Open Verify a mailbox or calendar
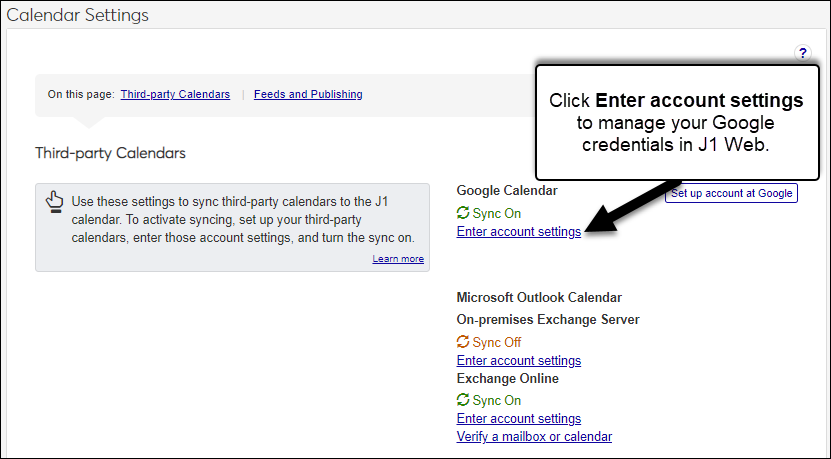This screenshot has height=459, width=831. click(534, 437)
